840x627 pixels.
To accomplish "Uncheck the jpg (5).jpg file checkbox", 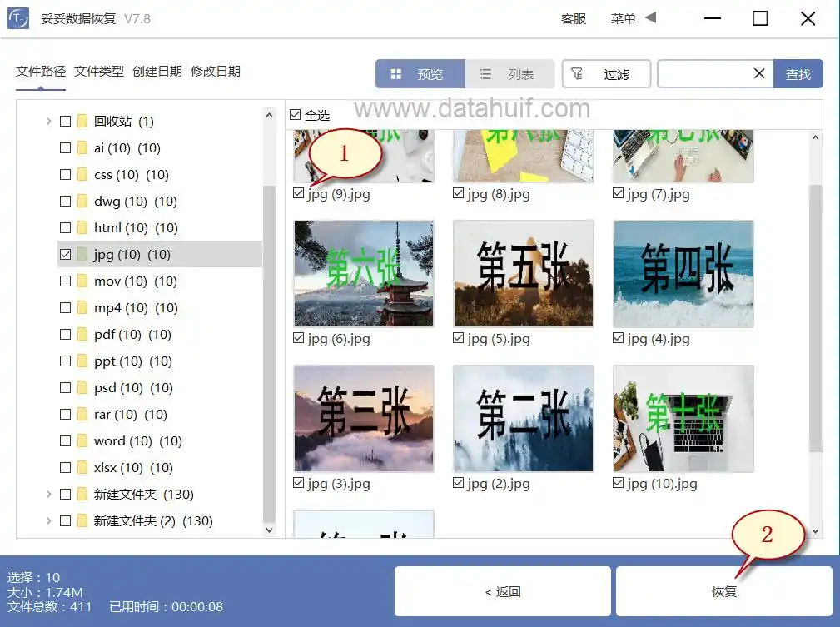I will tap(458, 339).
